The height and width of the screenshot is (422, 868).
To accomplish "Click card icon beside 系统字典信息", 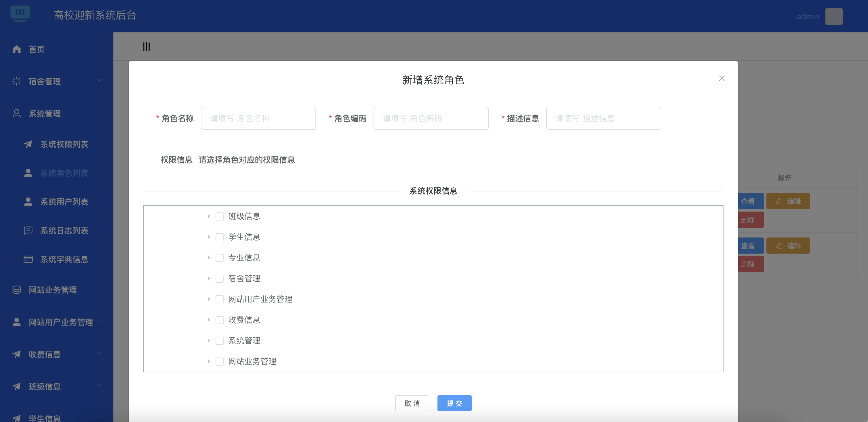I will (x=28, y=259).
